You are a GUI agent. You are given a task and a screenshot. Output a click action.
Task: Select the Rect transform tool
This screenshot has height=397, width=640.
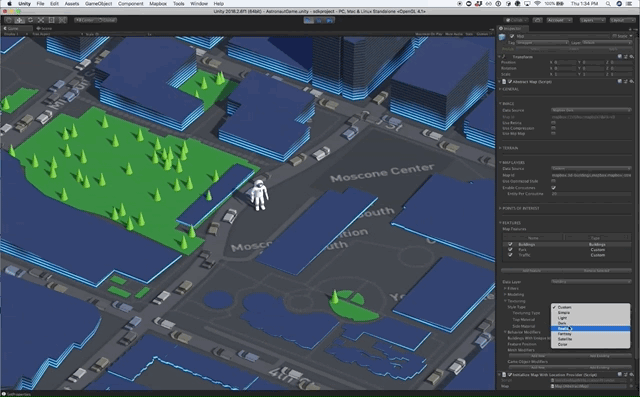click(51, 20)
